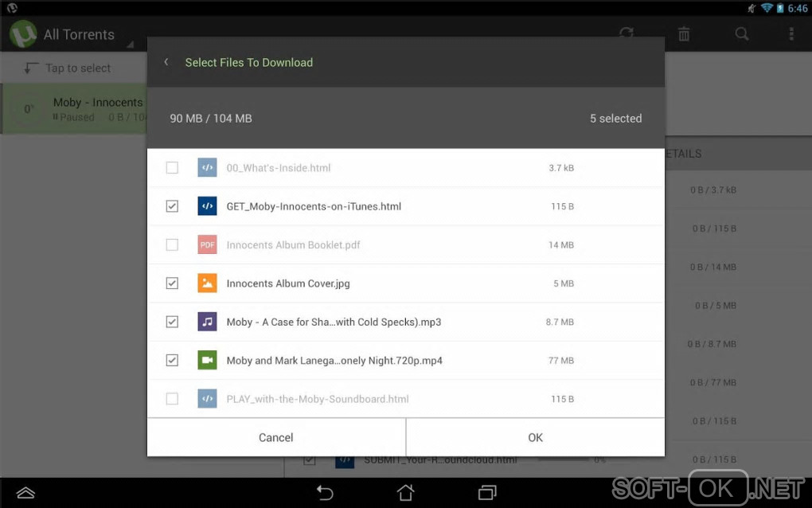Uncheck the Onely Night.720p.mp4 checkbox
The image size is (812, 508).
tap(172, 361)
